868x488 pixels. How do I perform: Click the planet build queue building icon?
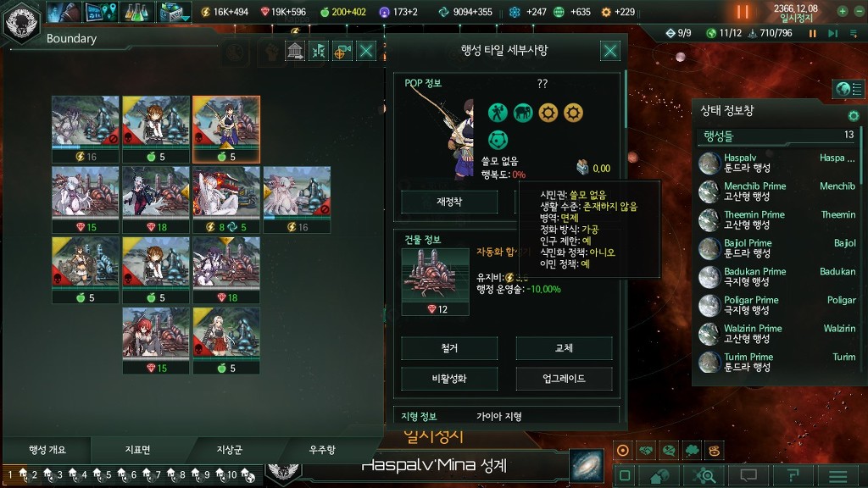295,51
